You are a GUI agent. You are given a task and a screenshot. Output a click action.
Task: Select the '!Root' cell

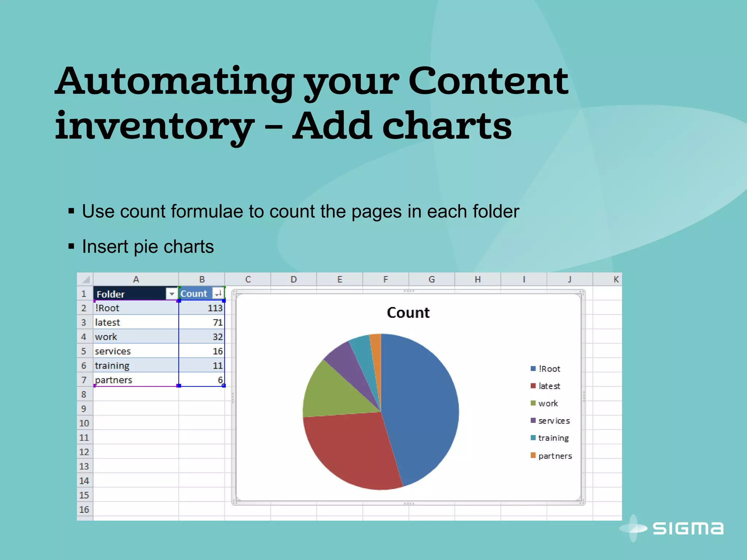[x=136, y=308]
